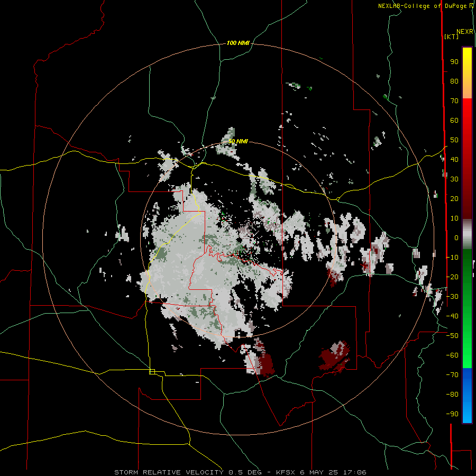Click the positive 30 scale value

click(454, 179)
